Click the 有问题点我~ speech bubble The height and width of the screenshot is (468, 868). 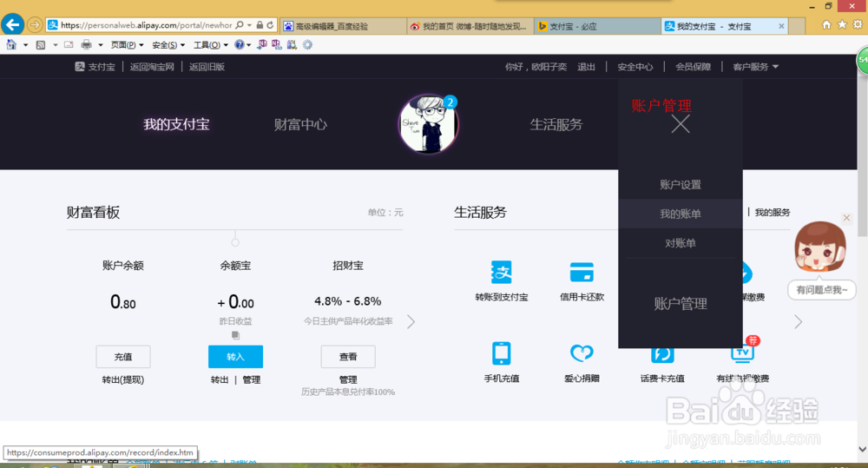tap(821, 290)
